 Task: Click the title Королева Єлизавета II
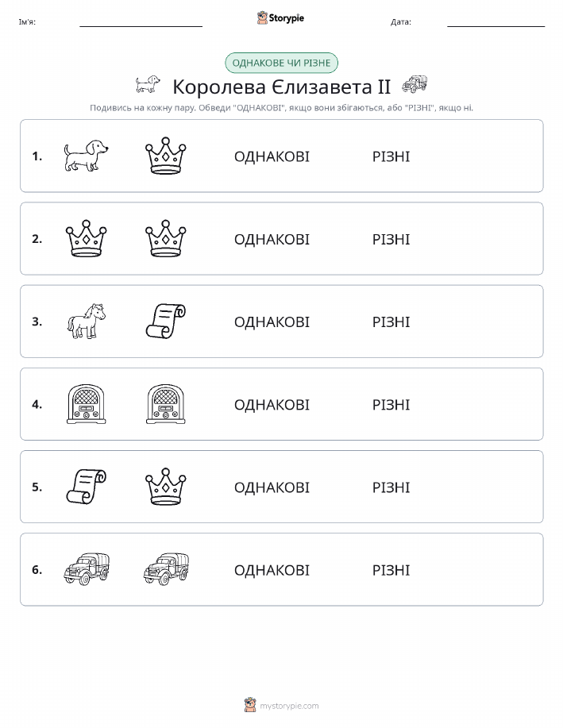click(x=281, y=87)
